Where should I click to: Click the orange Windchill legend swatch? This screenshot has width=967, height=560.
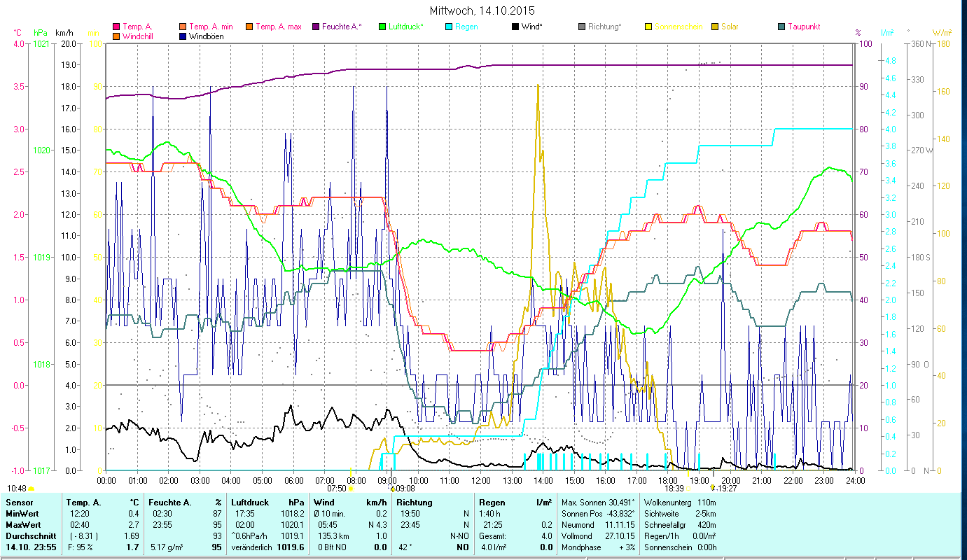(x=116, y=36)
